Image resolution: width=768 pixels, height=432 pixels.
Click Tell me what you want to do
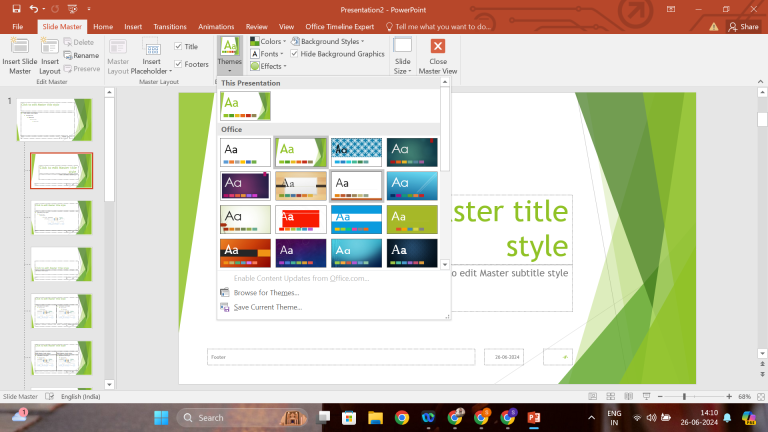pos(438,26)
